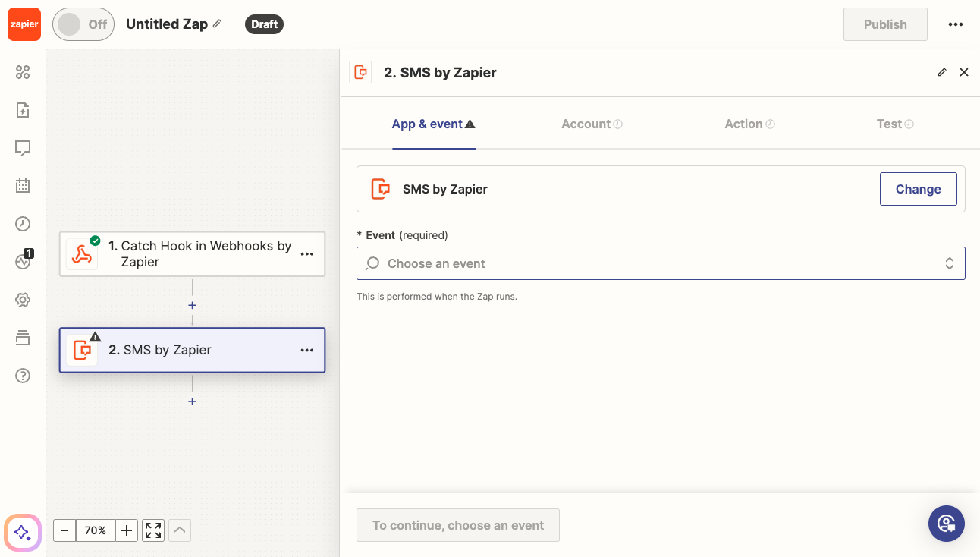Click the Publish button
980x557 pixels.
[x=885, y=24]
